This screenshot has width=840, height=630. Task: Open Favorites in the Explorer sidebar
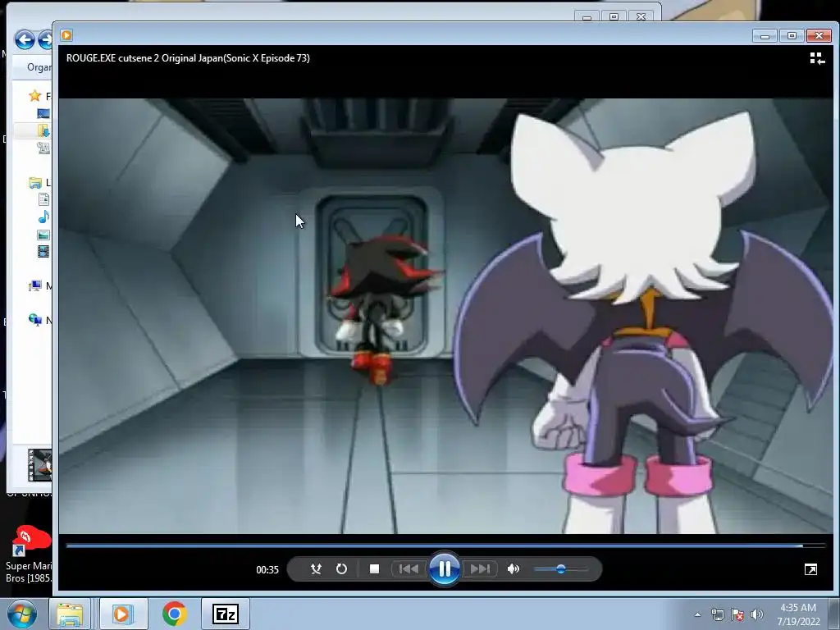click(x=40, y=96)
